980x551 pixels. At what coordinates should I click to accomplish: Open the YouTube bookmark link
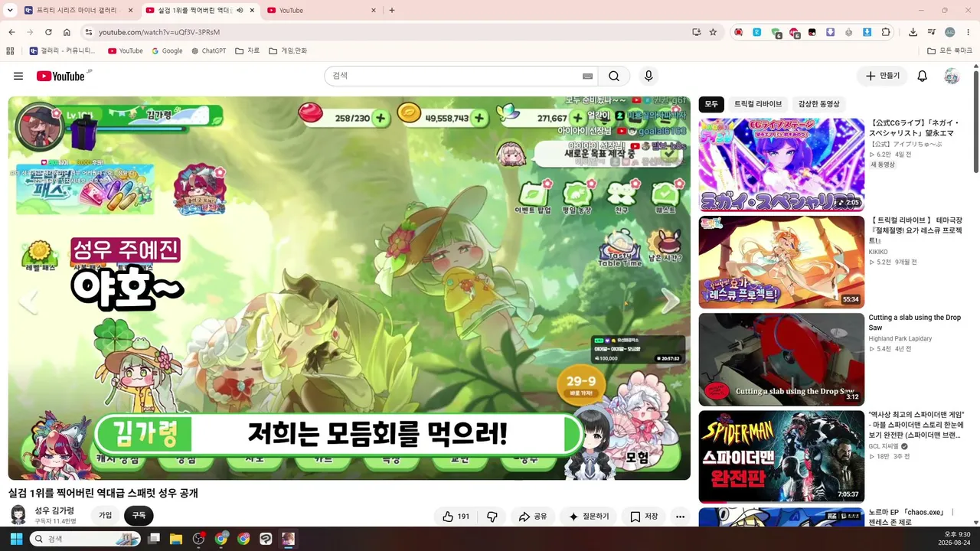coord(126,51)
